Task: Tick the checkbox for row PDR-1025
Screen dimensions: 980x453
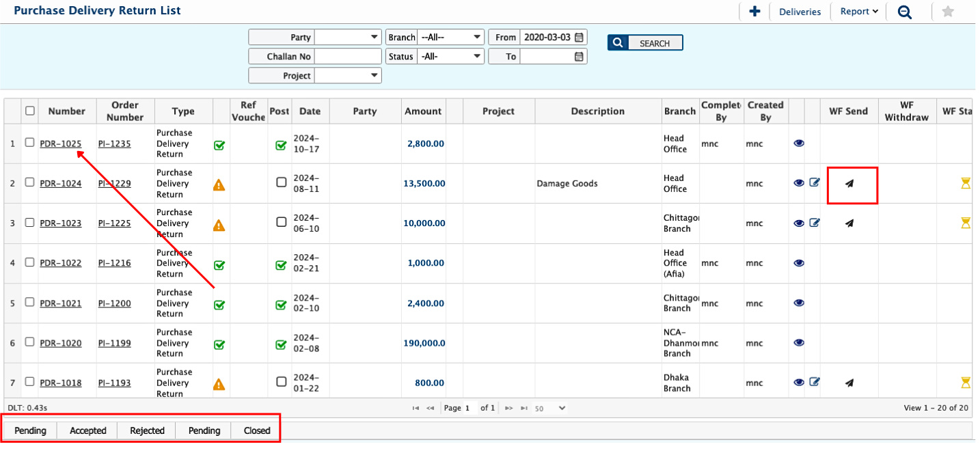Action: [29, 143]
